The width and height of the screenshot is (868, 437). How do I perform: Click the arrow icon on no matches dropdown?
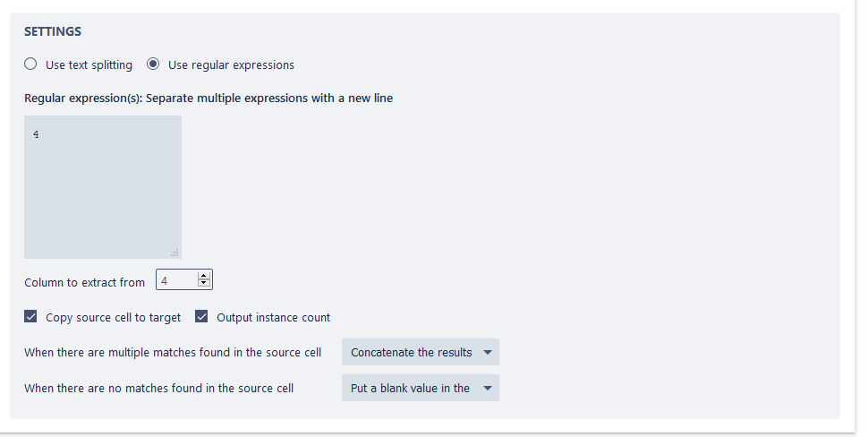coord(488,388)
